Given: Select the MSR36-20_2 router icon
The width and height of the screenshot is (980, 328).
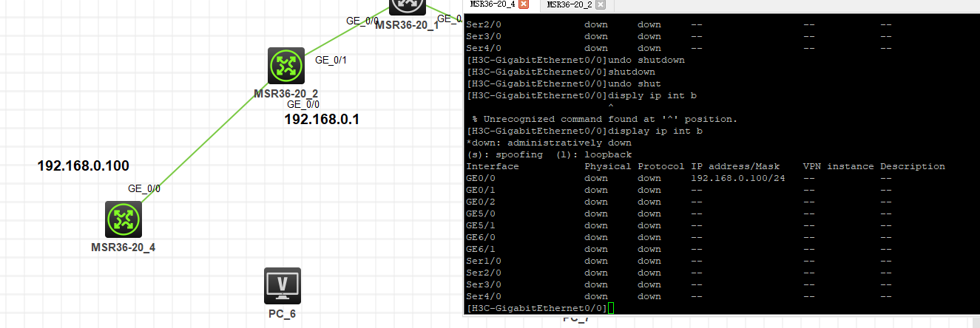Looking at the screenshot, I should coord(286,66).
